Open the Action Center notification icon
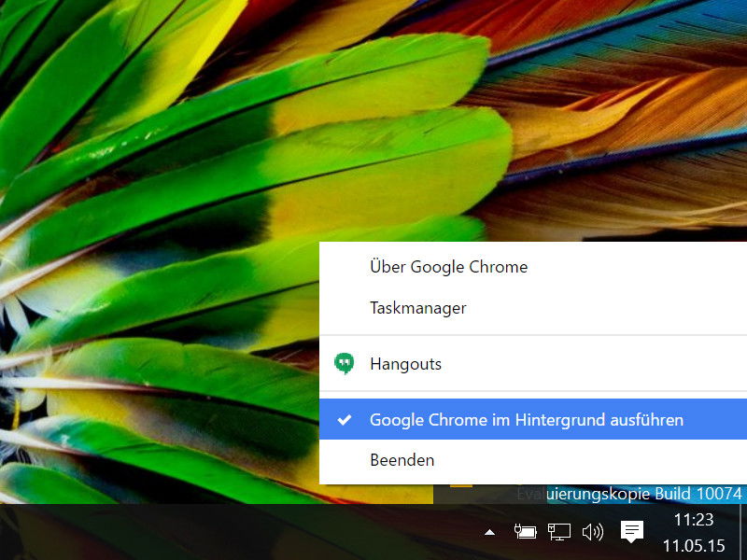This screenshot has width=747, height=560. pos(632,531)
